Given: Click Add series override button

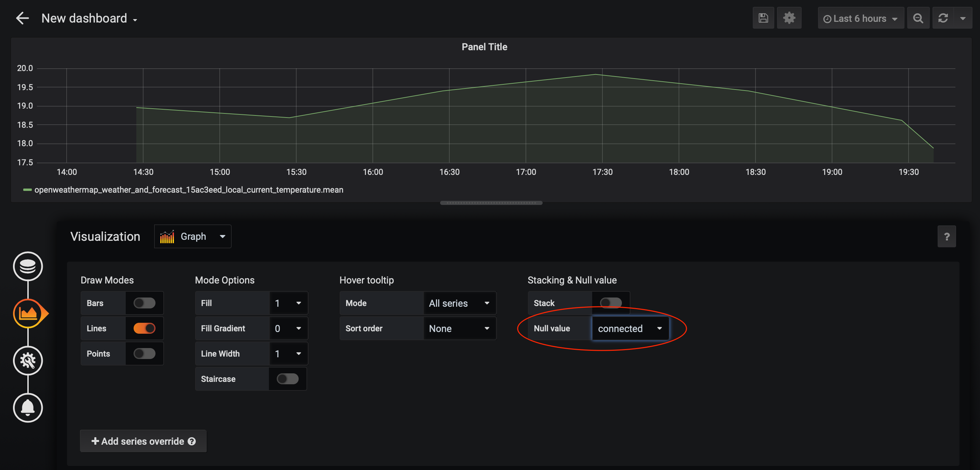Looking at the screenshot, I should pyautogui.click(x=143, y=441).
